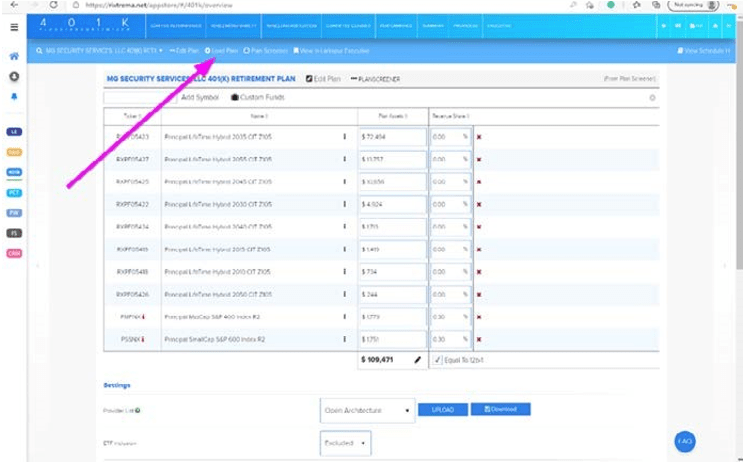Click the Add Symbol text input field
Screen dimensions: 747x471
(140, 98)
